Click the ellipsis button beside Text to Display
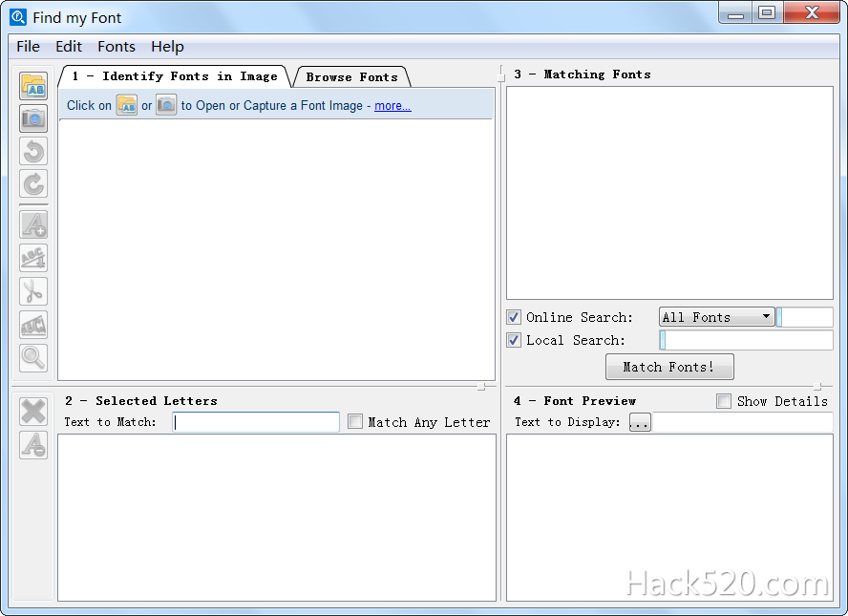The width and height of the screenshot is (848, 616). 640,422
